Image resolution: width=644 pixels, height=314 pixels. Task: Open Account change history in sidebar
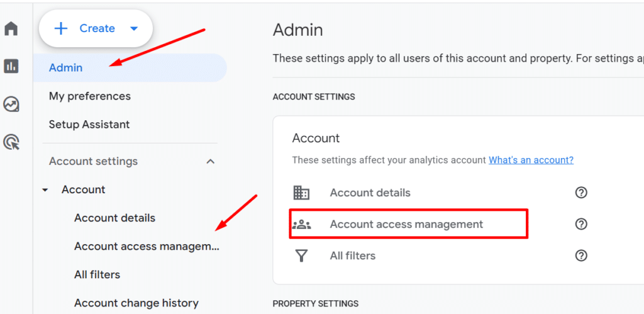pyautogui.click(x=136, y=303)
